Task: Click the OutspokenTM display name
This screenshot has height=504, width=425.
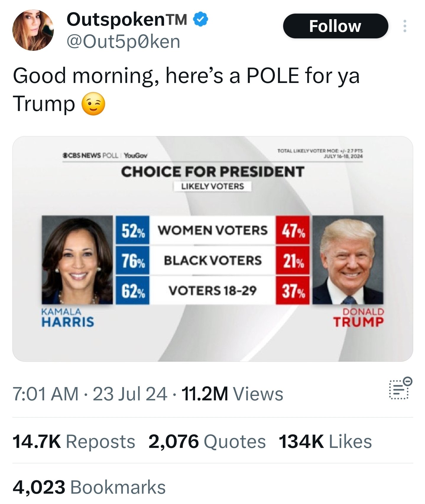Action: [x=127, y=19]
